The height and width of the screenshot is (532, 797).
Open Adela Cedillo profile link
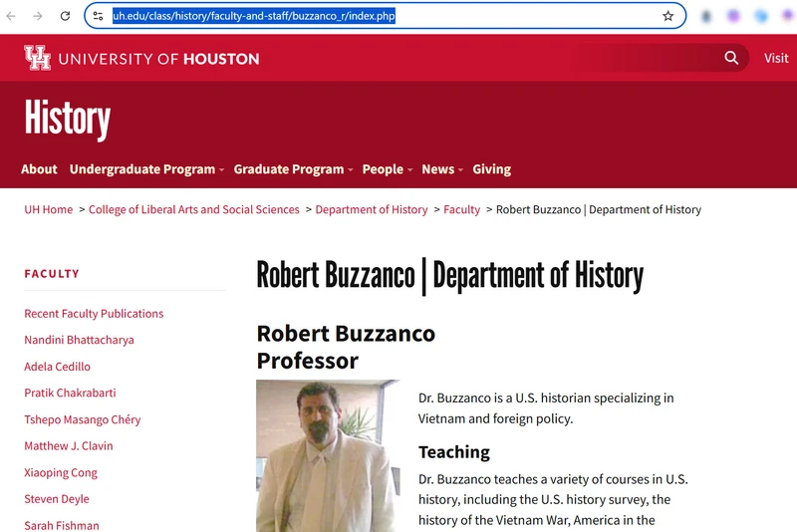click(x=58, y=367)
